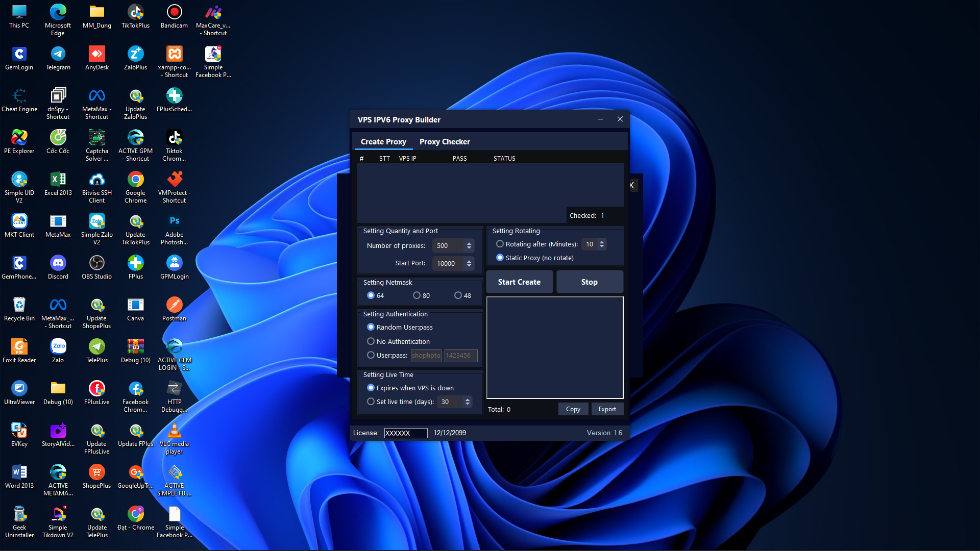Open the Foxit Reader desktop icon
The width and height of the screenshot is (980, 551).
point(19,351)
